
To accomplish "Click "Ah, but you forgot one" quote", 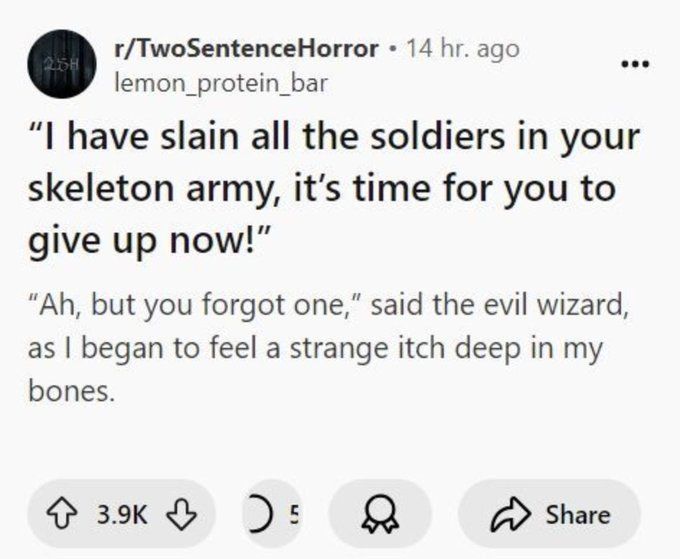I will (200, 303).
